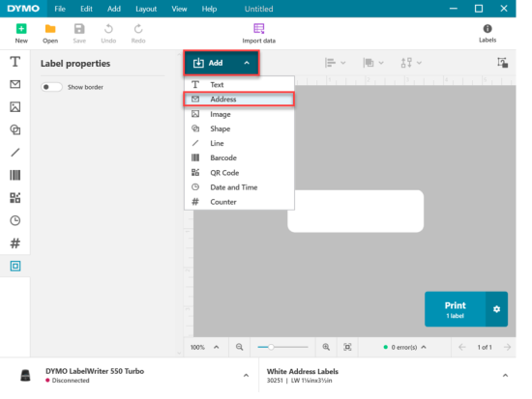Open the distribute spacing dropdown
Image resolution: width=532 pixels, height=399 pixels.
click(x=411, y=63)
